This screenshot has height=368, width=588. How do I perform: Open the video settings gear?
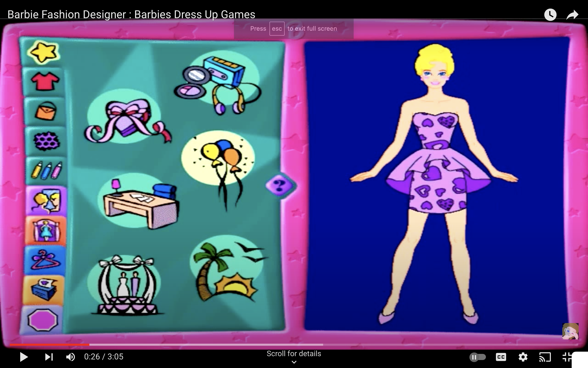click(x=523, y=357)
